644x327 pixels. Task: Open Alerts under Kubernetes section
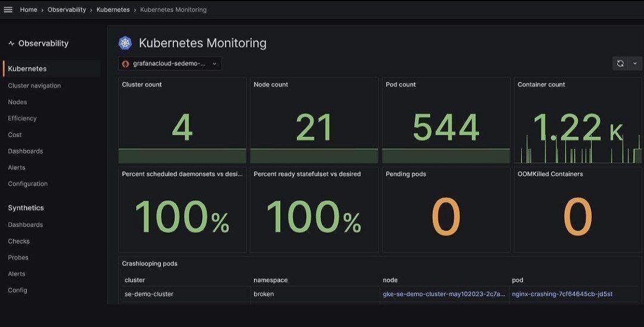pyautogui.click(x=17, y=167)
